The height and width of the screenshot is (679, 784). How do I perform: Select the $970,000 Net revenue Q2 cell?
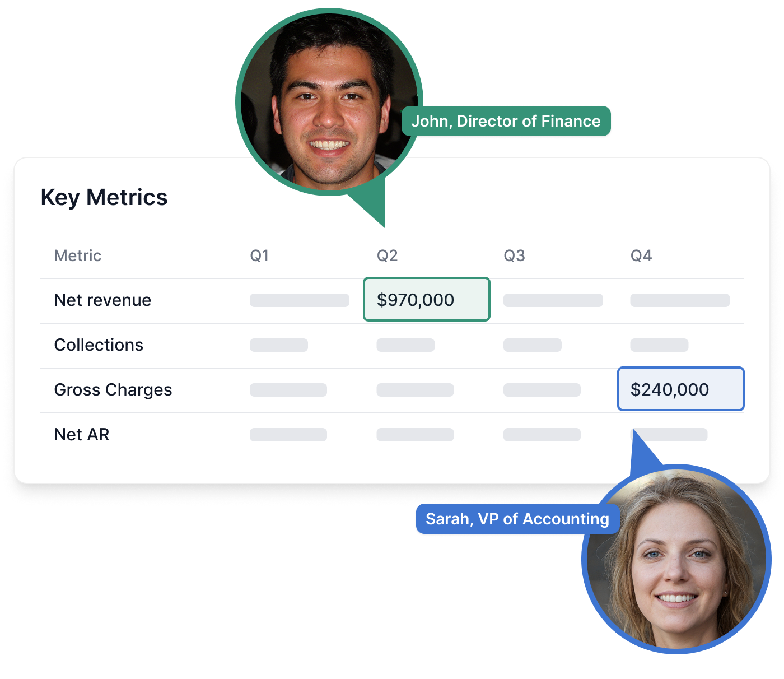427,299
